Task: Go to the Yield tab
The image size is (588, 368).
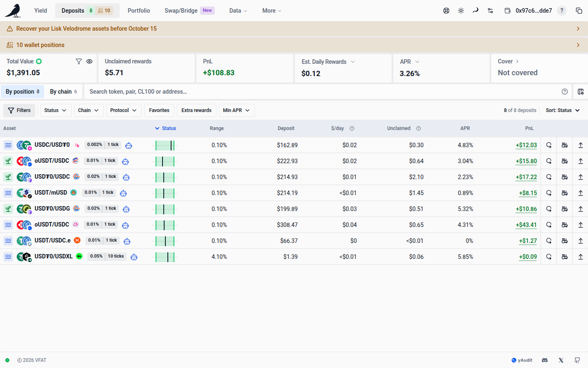Action: tap(40, 11)
